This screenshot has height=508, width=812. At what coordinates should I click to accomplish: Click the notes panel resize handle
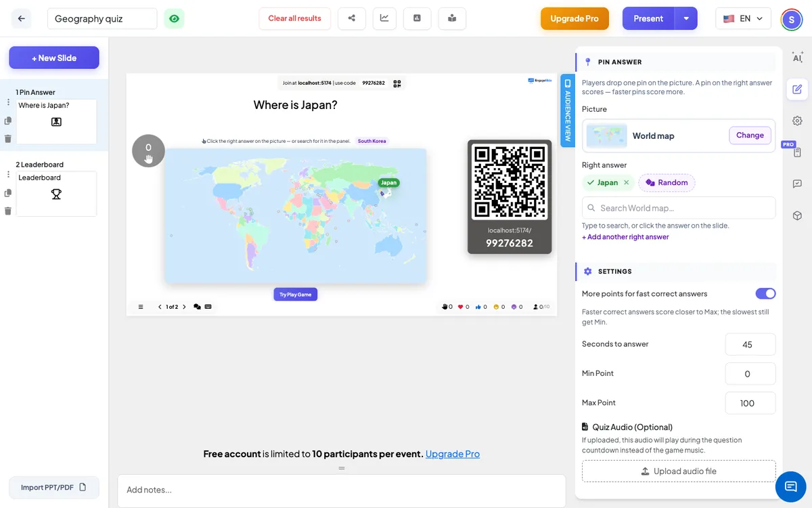[x=342, y=469]
